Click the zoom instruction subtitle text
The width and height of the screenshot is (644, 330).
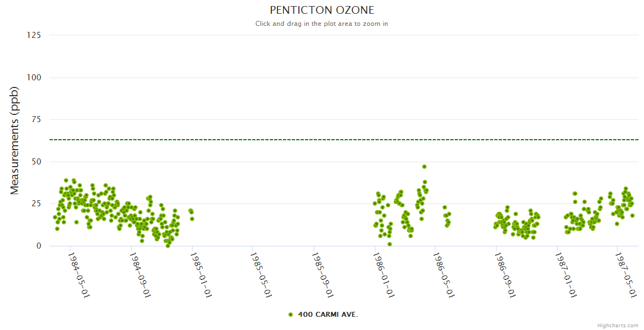click(x=321, y=24)
